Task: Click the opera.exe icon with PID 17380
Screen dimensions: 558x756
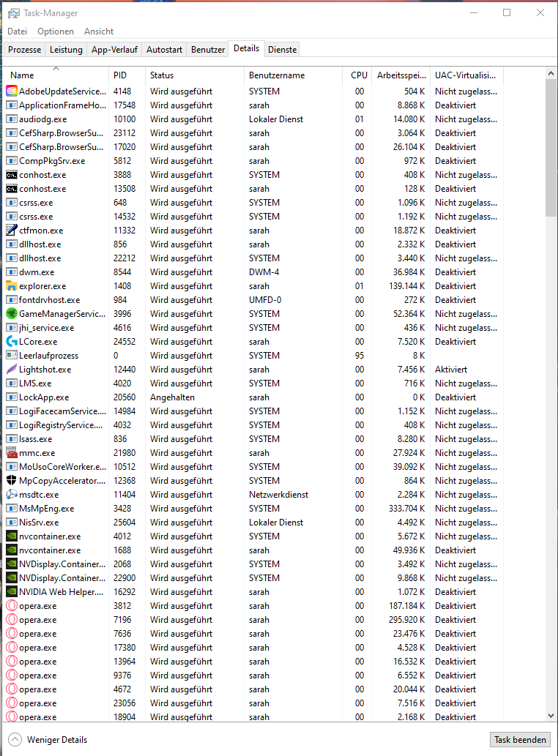Action: [x=12, y=648]
